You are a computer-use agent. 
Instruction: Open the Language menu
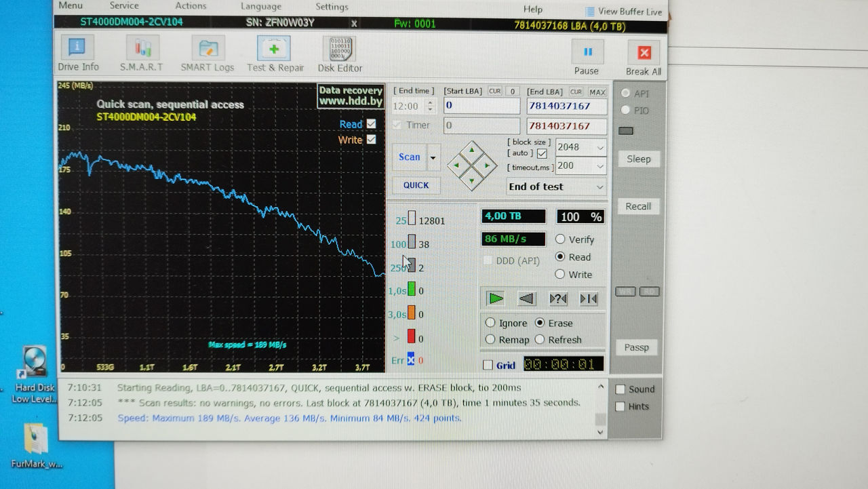coord(261,6)
